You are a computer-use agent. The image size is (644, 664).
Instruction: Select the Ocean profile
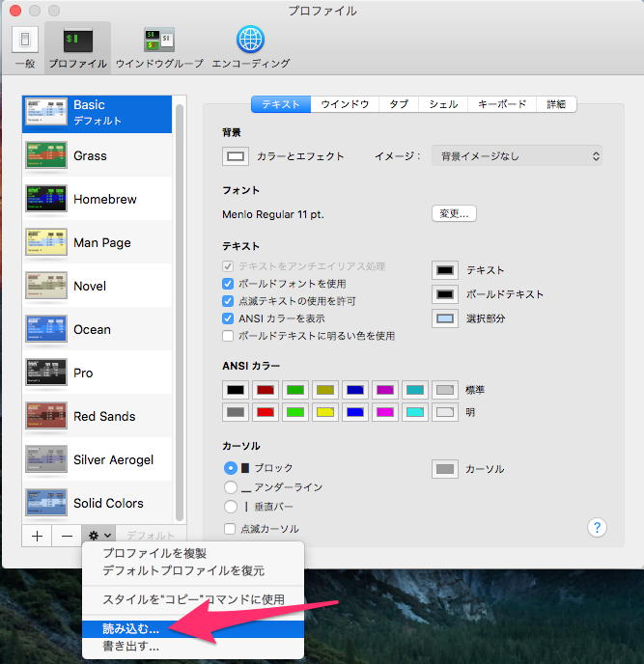pos(97,329)
